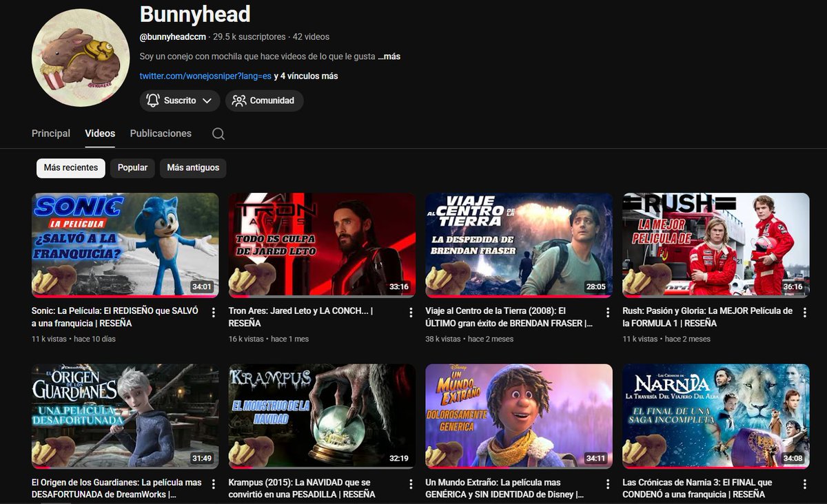Click the @bunnyheadccm handle text
The height and width of the screenshot is (504, 827).
(173, 36)
